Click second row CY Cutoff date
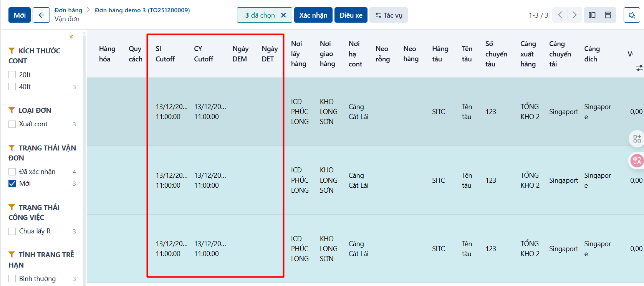Viewport: 644px width, 286px height. tap(210, 180)
